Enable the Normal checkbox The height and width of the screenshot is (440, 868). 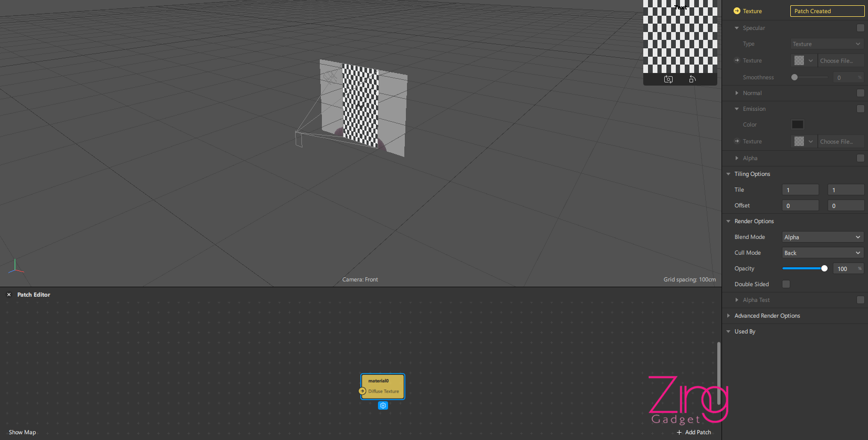pos(860,93)
